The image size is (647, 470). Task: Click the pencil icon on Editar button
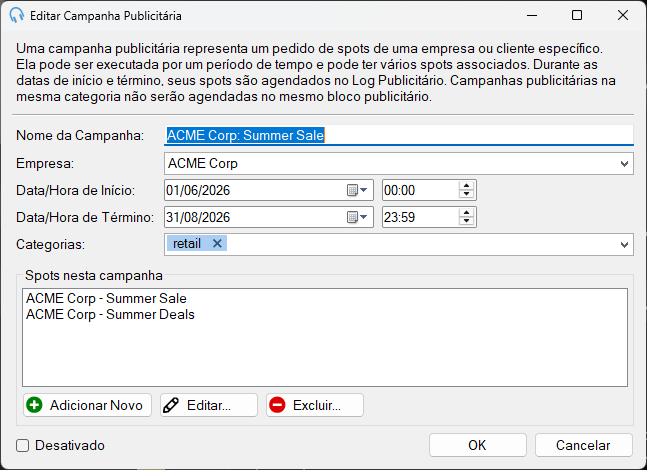click(171, 405)
